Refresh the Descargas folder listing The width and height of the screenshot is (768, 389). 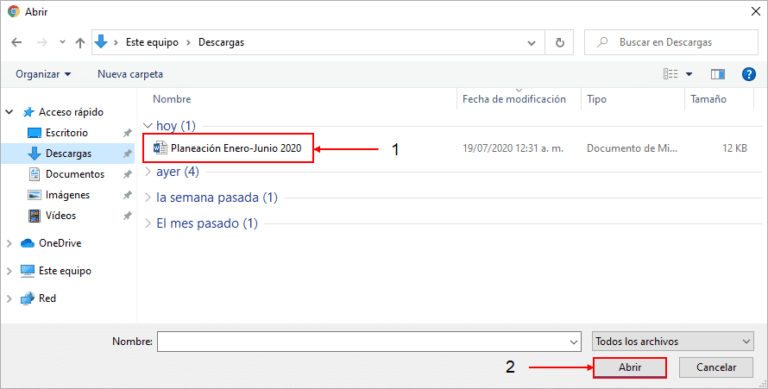tap(559, 43)
